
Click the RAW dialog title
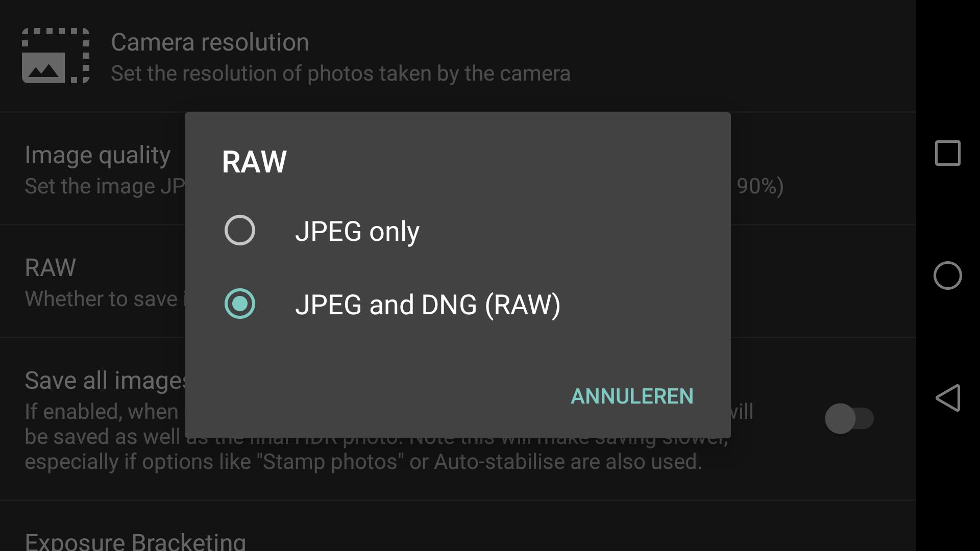pyautogui.click(x=254, y=162)
